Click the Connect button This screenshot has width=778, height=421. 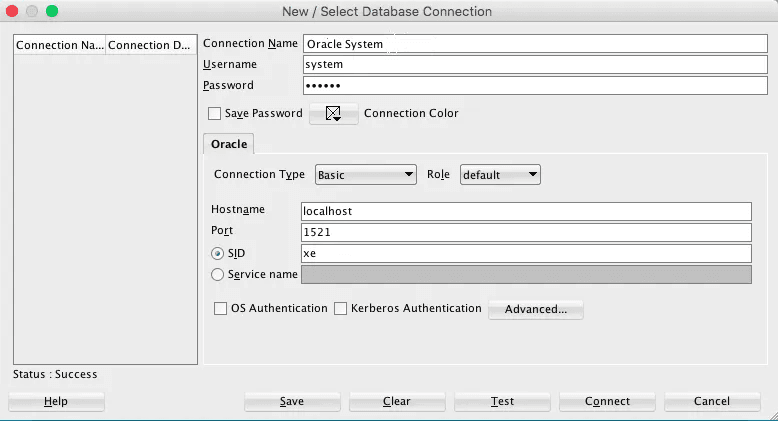608,401
